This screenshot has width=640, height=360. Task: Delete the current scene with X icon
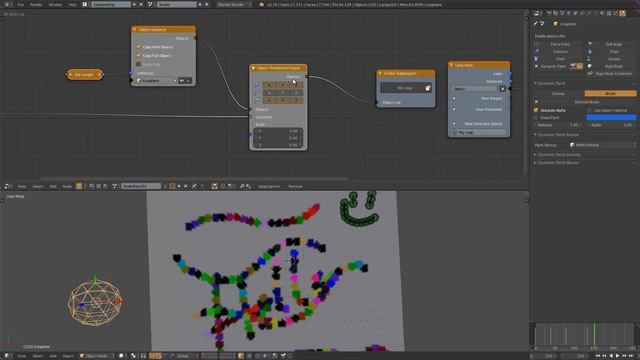tap(207, 4)
